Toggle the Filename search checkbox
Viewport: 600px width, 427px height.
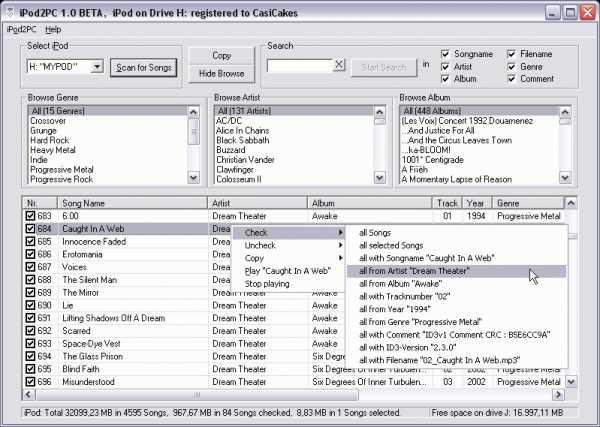point(511,54)
